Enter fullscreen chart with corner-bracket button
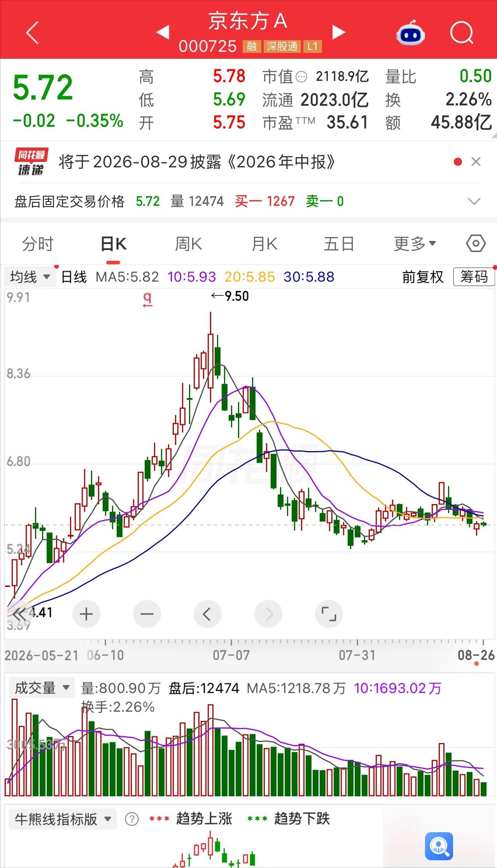This screenshot has width=497, height=868. point(329,614)
